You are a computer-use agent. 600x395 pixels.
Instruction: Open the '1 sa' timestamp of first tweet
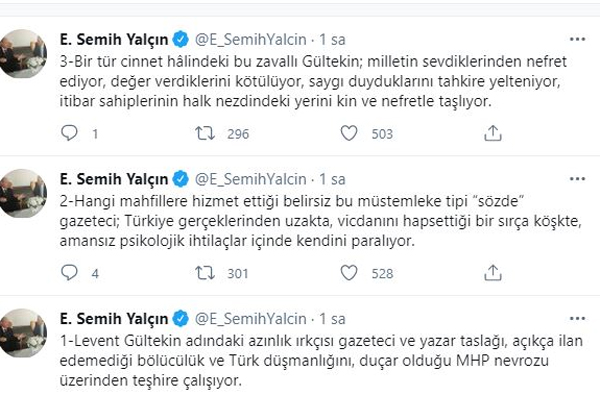[x=332, y=39]
